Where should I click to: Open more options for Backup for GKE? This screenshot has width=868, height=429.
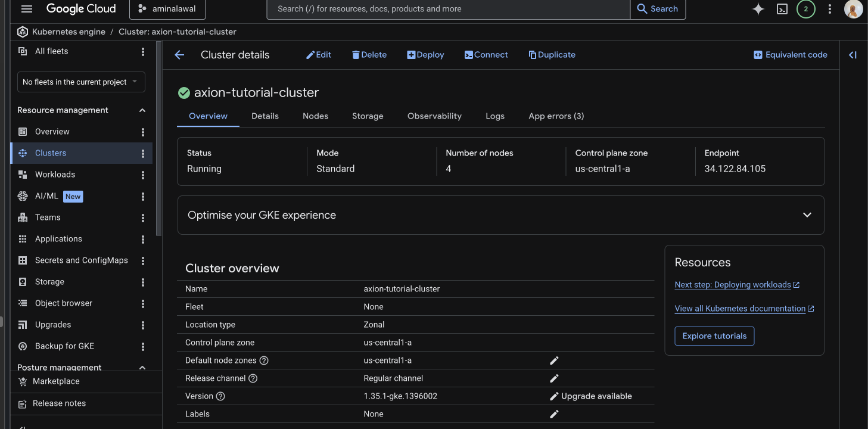(143, 347)
